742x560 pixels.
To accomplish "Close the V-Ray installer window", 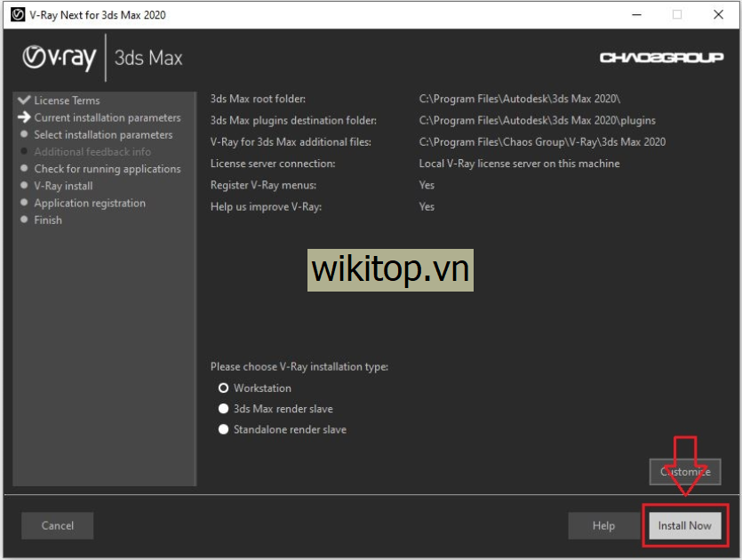I will point(718,14).
